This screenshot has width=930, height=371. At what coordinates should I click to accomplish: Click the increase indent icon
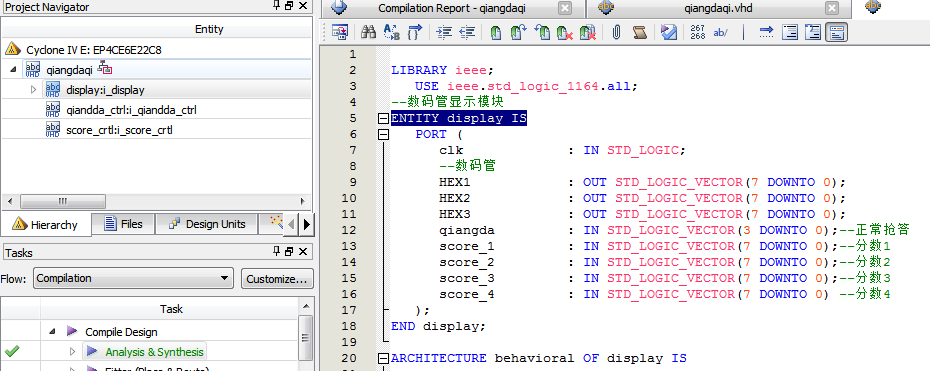444,32
